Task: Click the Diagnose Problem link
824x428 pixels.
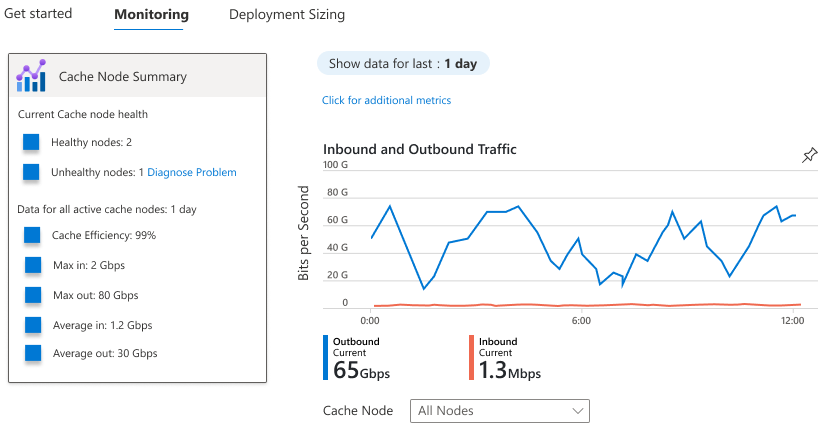Action: (x=192, y=173)
